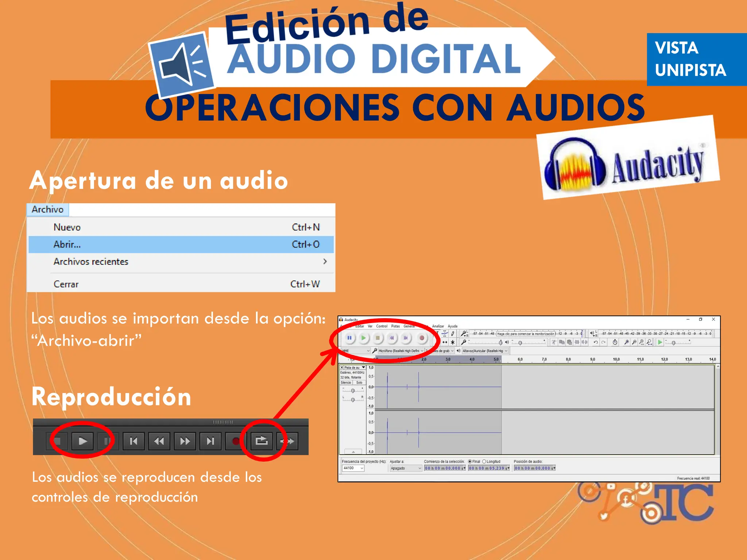Click the Zoom In magnifier icon
Image resolution: width=747 pixels, height=560 pixels.
click(x=627, y=342)
